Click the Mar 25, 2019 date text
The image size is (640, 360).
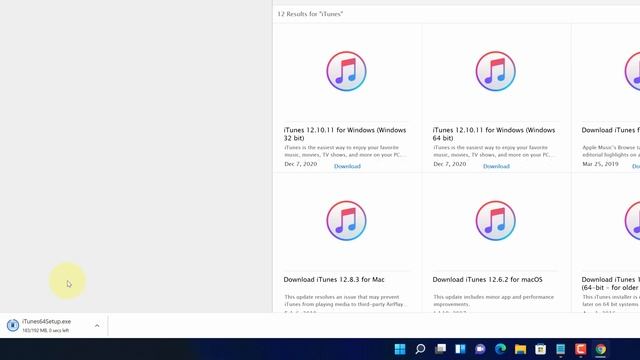[x=600, y=164]
